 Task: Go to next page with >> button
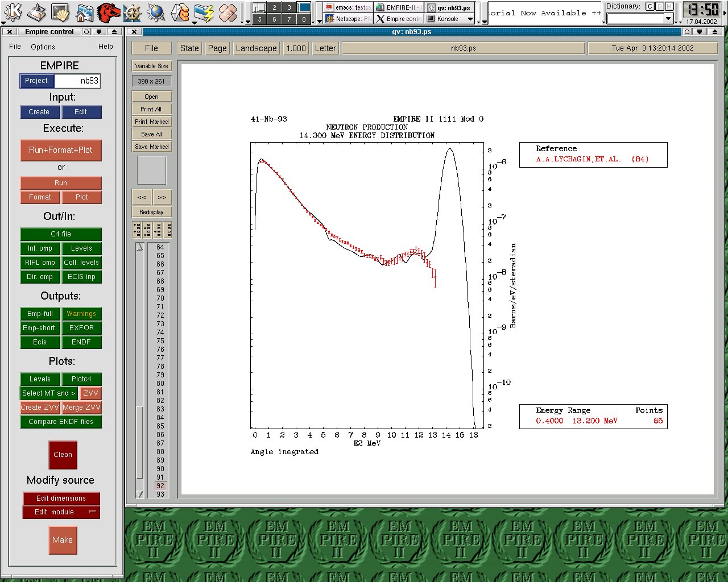pos(162,197)
